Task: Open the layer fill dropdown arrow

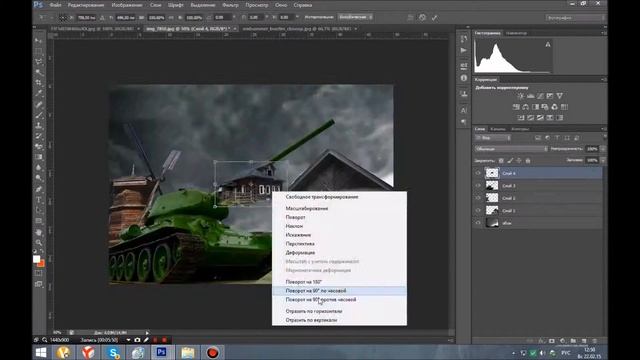Action: click(603, 161)
